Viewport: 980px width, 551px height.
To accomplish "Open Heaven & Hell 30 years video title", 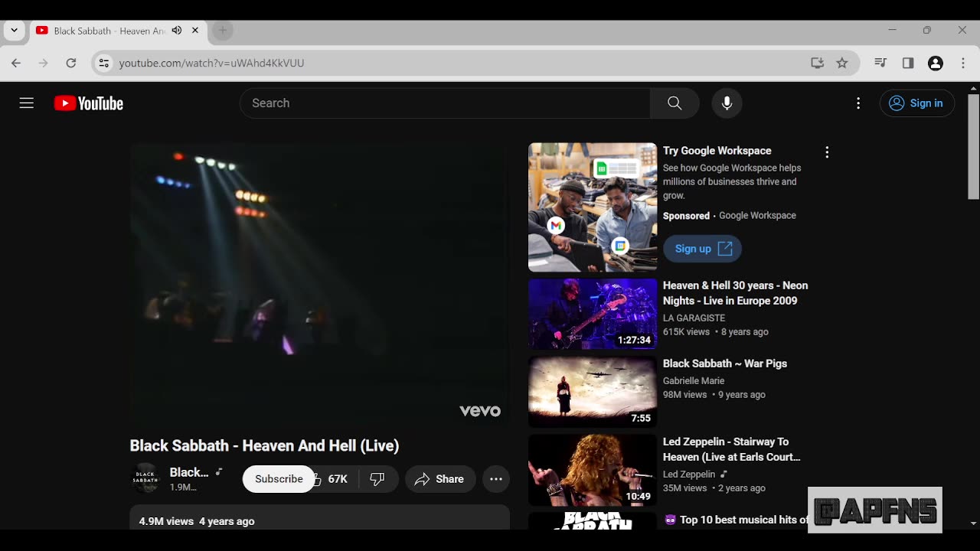I will [x=735, y=293].
